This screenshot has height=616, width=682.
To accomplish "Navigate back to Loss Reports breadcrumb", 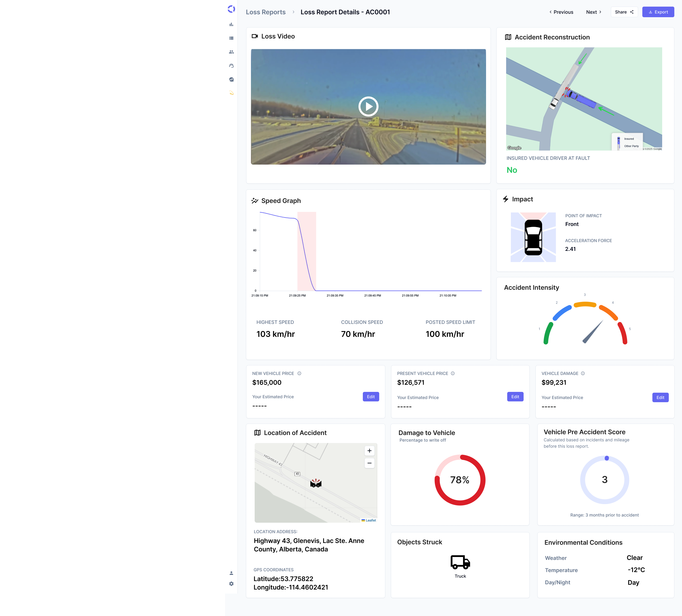I will pos(266,12).
